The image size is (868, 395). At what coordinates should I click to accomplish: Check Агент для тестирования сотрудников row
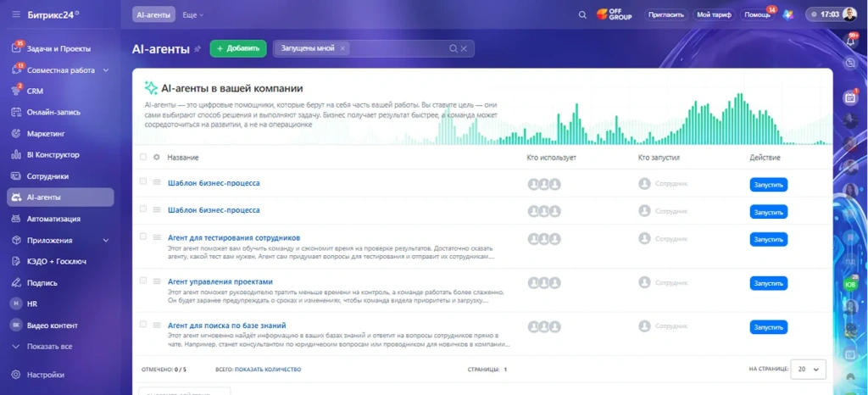143,236
